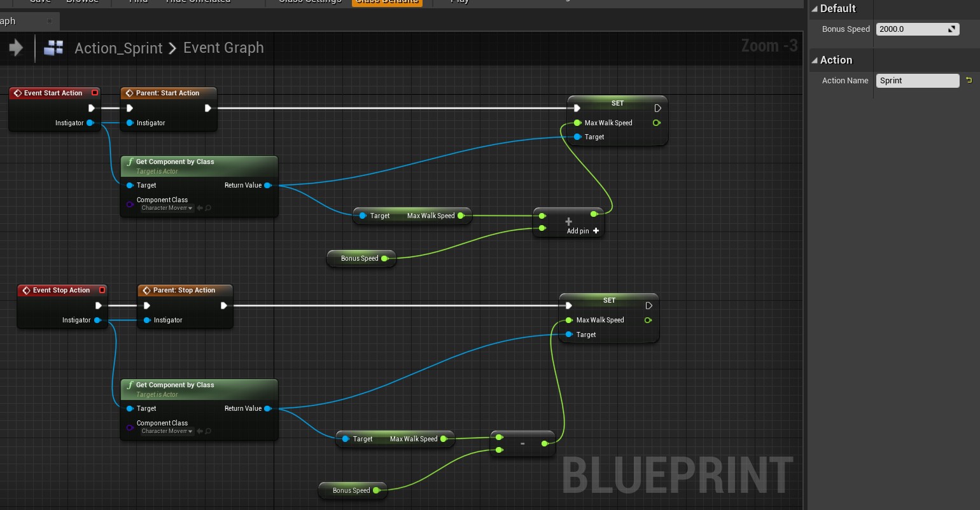Click the Bonus Speed value field 2000.0
Viewport: 980px width, 510px height.
pyautogui.click(x=918, y=29)
